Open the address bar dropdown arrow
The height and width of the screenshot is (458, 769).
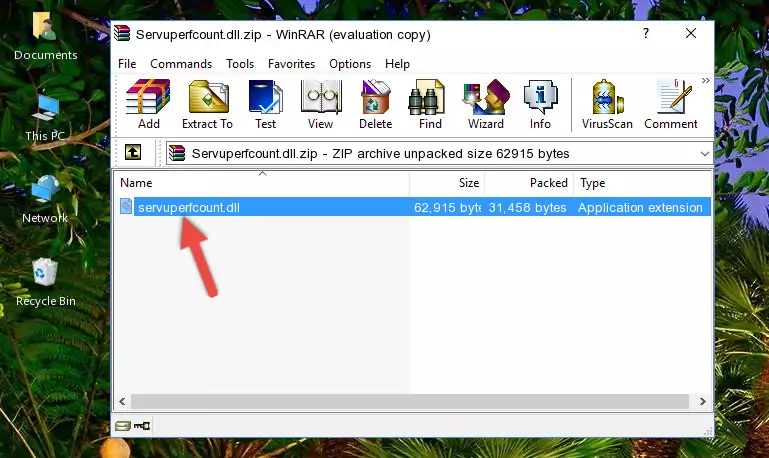point(705,153)
